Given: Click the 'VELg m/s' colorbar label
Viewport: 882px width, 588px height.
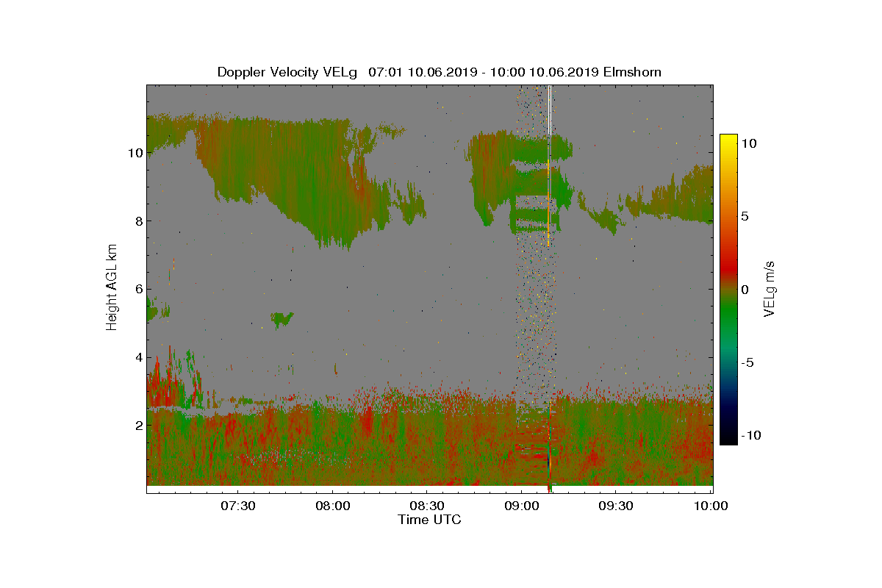Looking at the screenshot, I should [770, 288].
